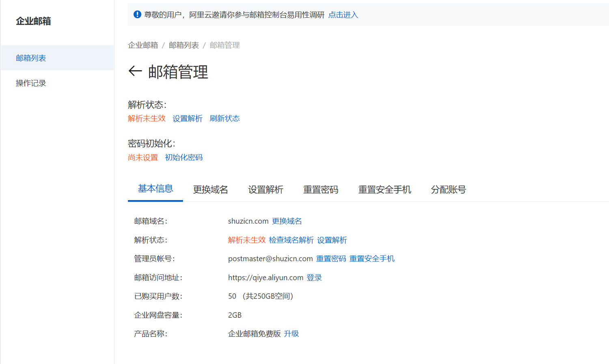Click the 初始化密码 link
The height and width of the screenshot is (364, 609).
tap(184, 157)
